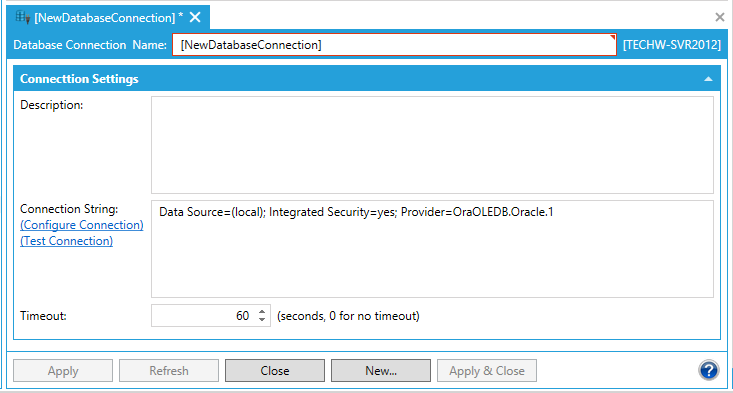Collapse the Connecttion Settings section arrow

click(x=708, y=79)
